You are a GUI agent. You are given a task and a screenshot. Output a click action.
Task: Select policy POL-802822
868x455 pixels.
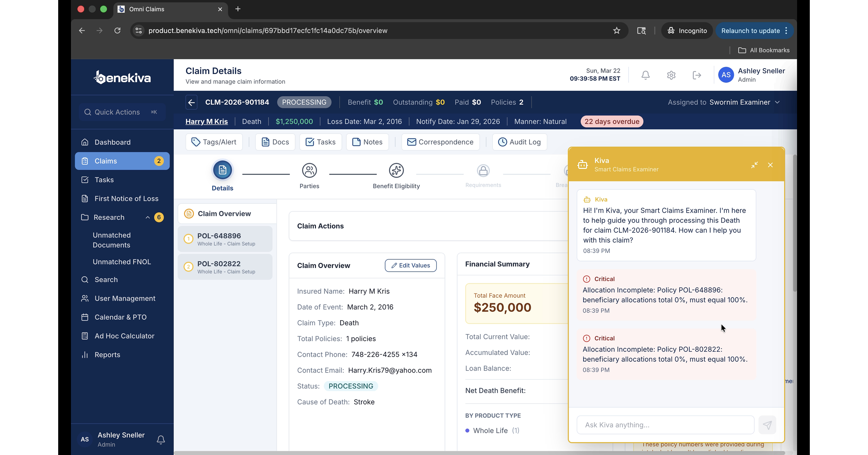pos(225,267)
